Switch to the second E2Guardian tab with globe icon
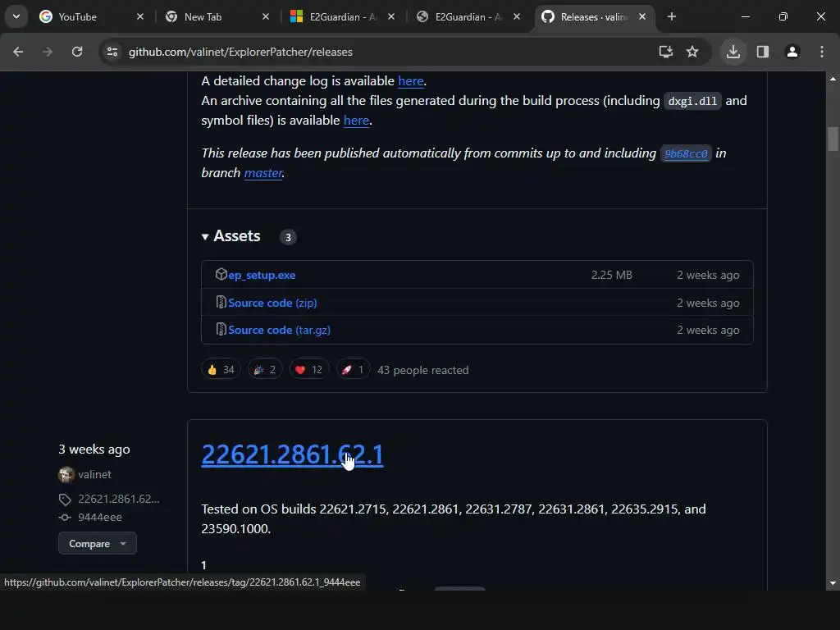 tap(466, 17)
